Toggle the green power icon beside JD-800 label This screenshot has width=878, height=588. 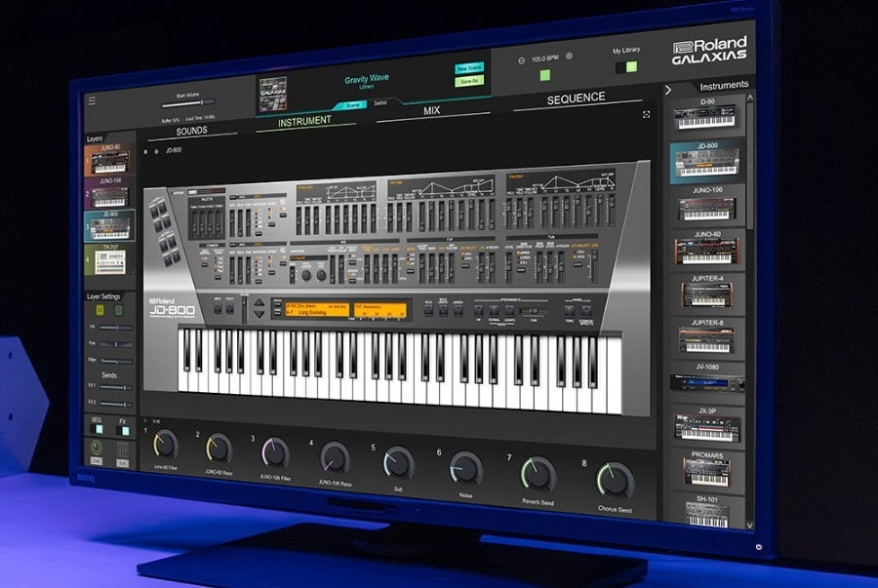[x=156, y=151]
